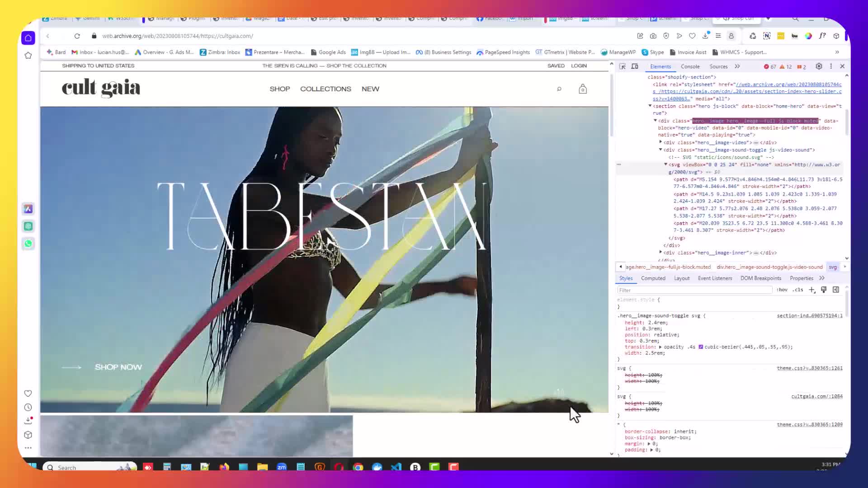Select the inspect element tool in DevTools
868x488 pixels.
pyautogui.click(x=623, y=66)
